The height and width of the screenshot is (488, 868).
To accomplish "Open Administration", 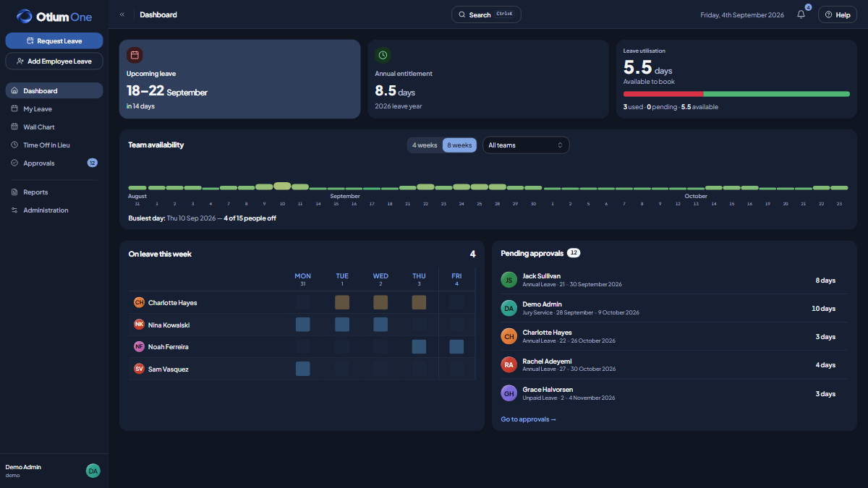I will 54,210.
